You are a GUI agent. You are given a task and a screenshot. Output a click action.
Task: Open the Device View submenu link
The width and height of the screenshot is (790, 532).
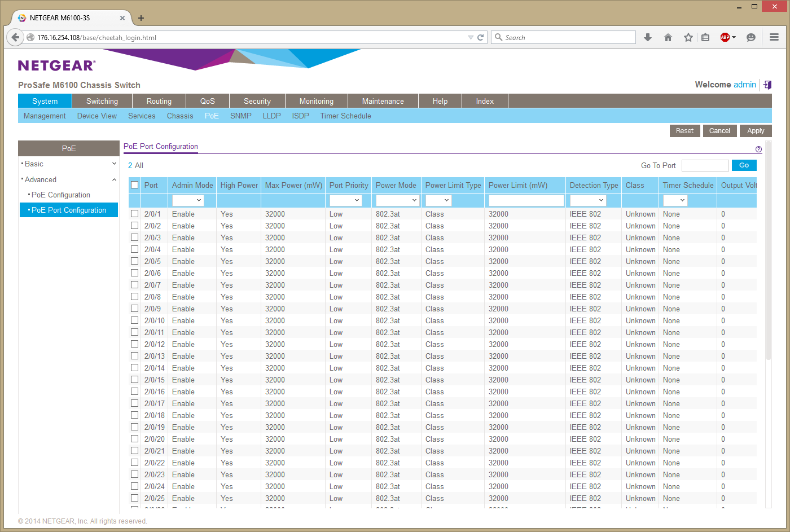[97, 116]
